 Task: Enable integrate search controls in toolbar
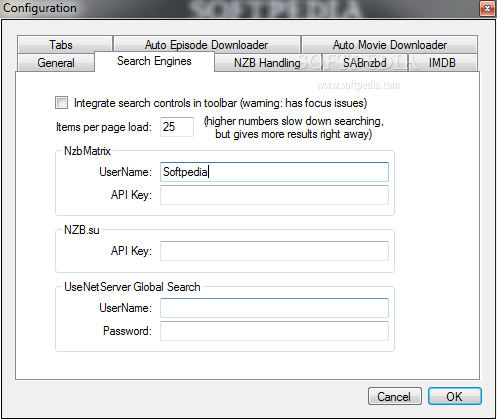(x=61, y=103)
